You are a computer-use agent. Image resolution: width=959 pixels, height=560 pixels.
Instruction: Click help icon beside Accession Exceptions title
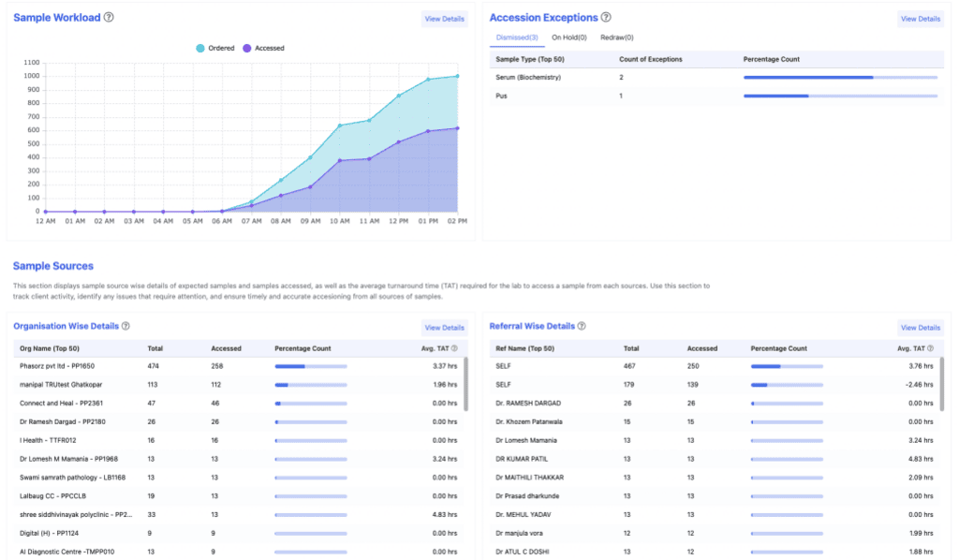[606, 18]
